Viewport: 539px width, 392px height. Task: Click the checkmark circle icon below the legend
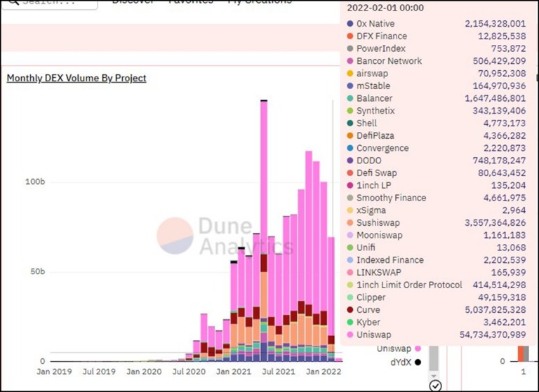tap(436, 386)
